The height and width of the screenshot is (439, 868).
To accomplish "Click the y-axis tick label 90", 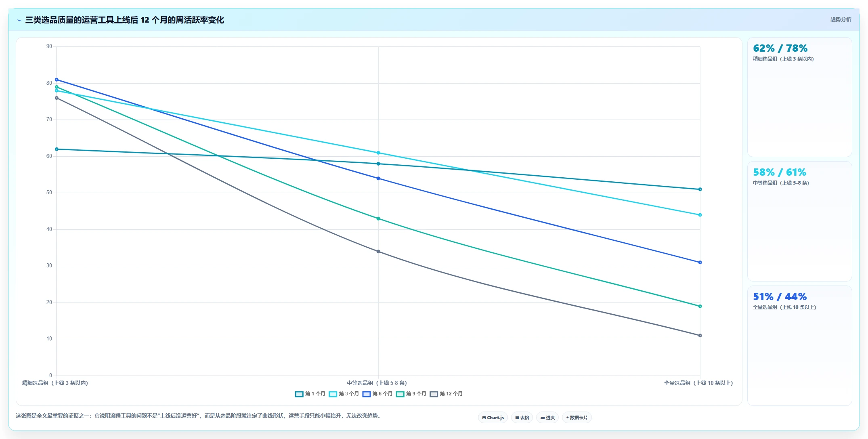I will [49, 46].
